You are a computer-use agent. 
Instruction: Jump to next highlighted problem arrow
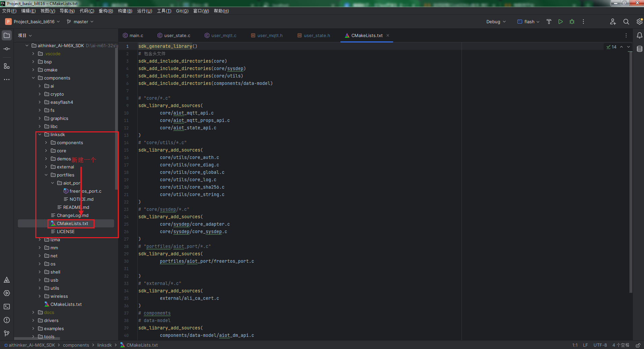tap(629, 47)
